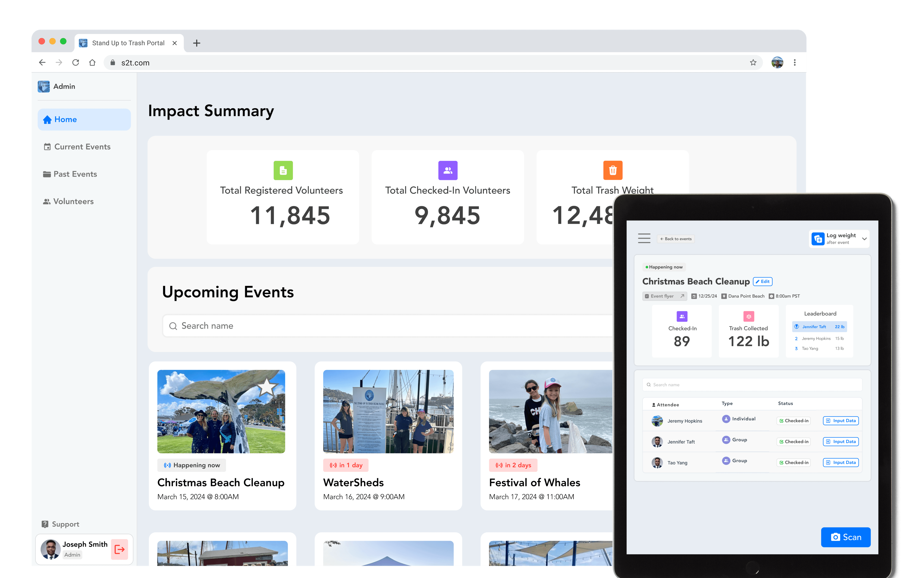The height and width of the screenshot is (578, 924).
Task: Click the purple Checked-In Volunteers icon
Action: coord(448,171)
